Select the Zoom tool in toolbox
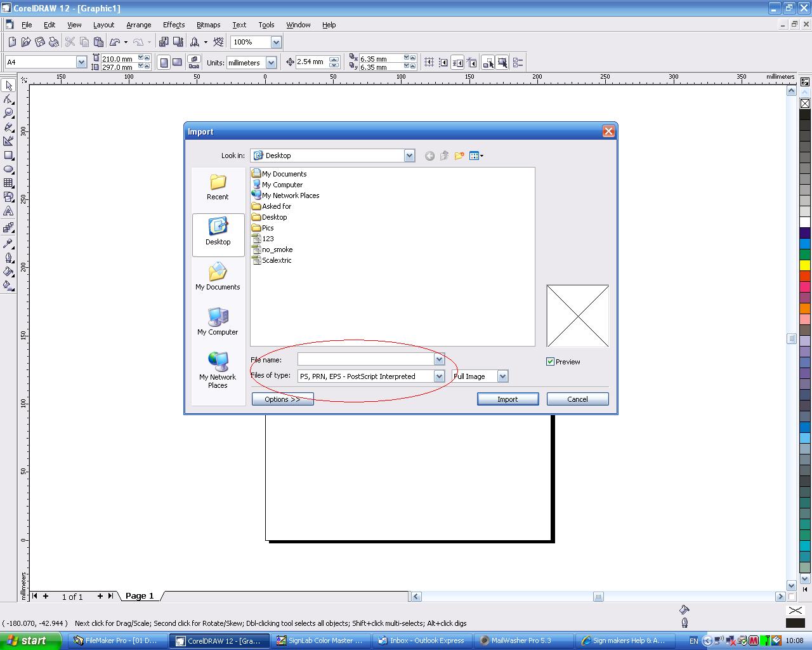The height and width of the screenshot is (650, 812). [8, 113]
